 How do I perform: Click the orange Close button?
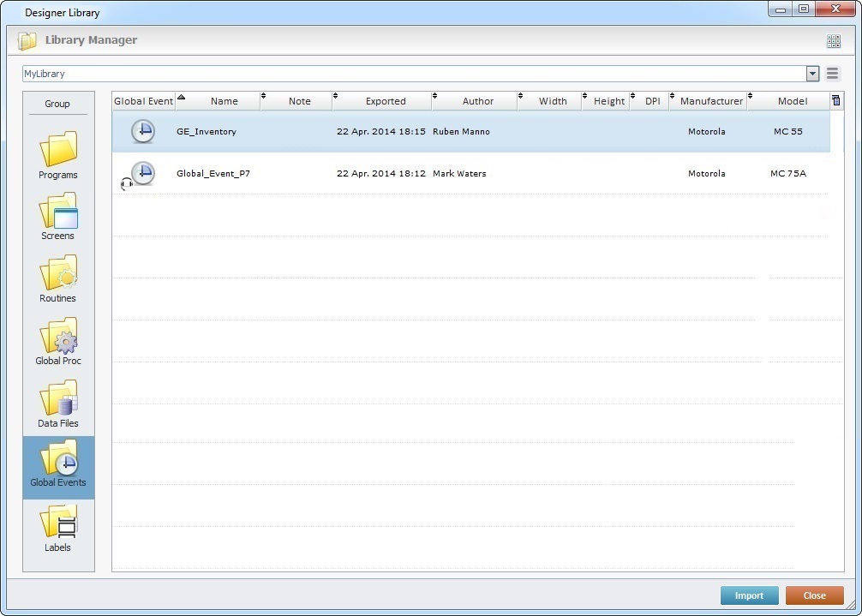click(814, 595)
